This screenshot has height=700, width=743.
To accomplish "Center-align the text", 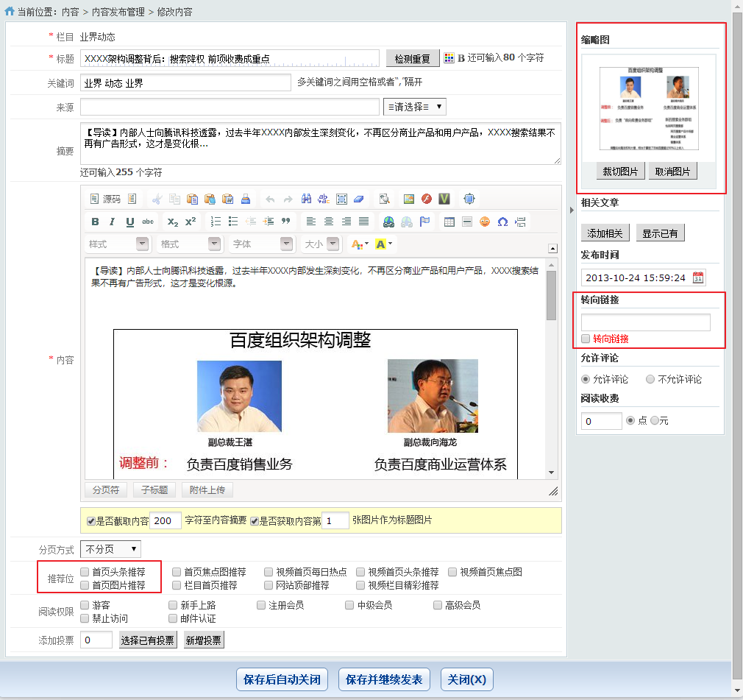I will point(328,222).
